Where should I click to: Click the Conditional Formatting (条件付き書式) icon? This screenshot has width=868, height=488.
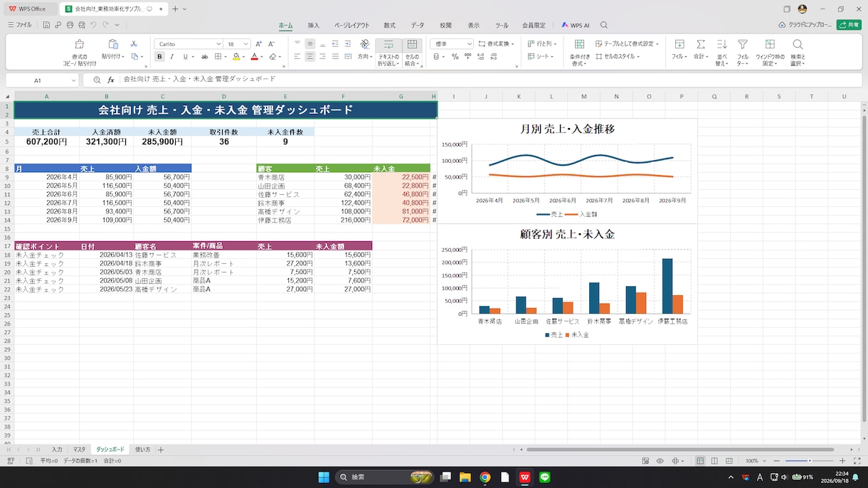point(579,45)
